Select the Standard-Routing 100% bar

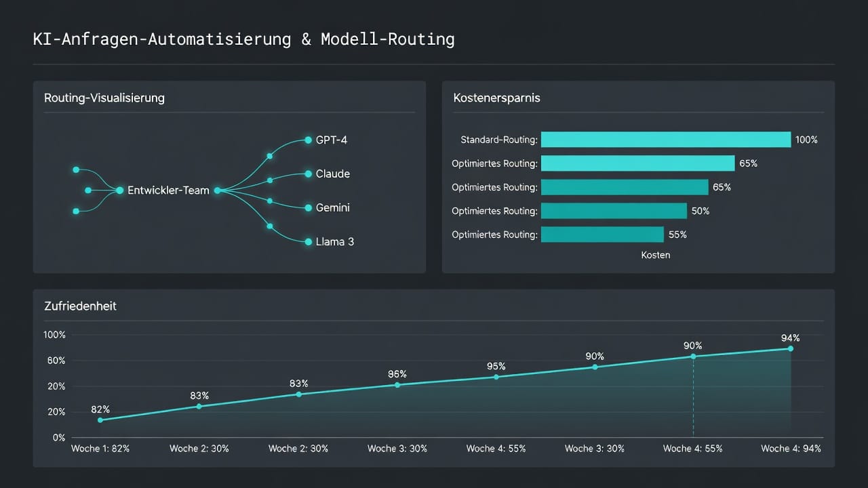pyautogui.click(x=666, y=140)
